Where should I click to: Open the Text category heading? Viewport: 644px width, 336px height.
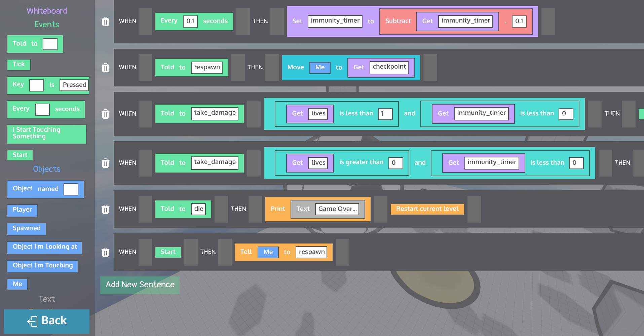click(47, 299)
